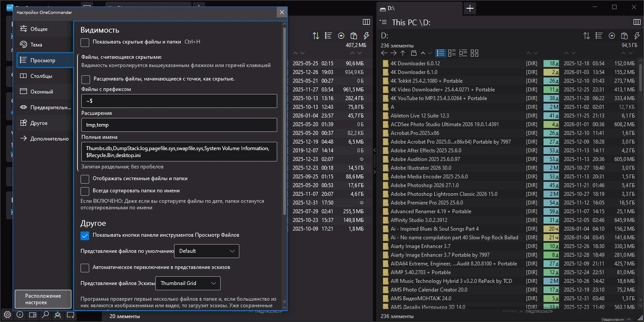Image resolution: width=644 pixels, height=322 pixels.
Task: Click the lightning bolt icon in D: pane
Action: [x=637, y=36]
